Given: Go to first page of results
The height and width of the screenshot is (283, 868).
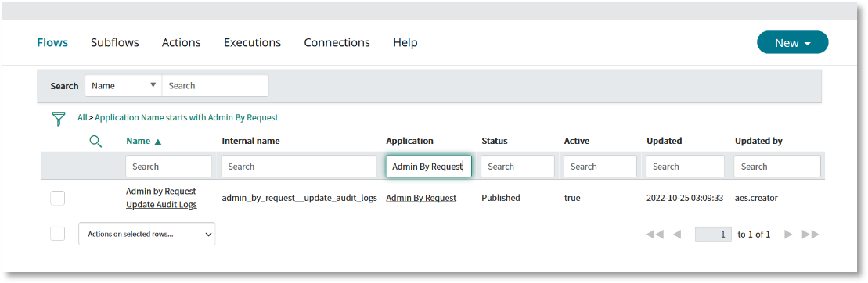Looking at the screenshot, I should [x=655, y=235].
